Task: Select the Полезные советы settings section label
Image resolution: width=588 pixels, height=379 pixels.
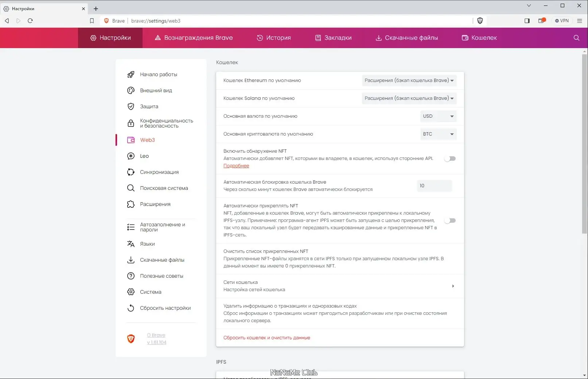Action: tap(161, 276)
